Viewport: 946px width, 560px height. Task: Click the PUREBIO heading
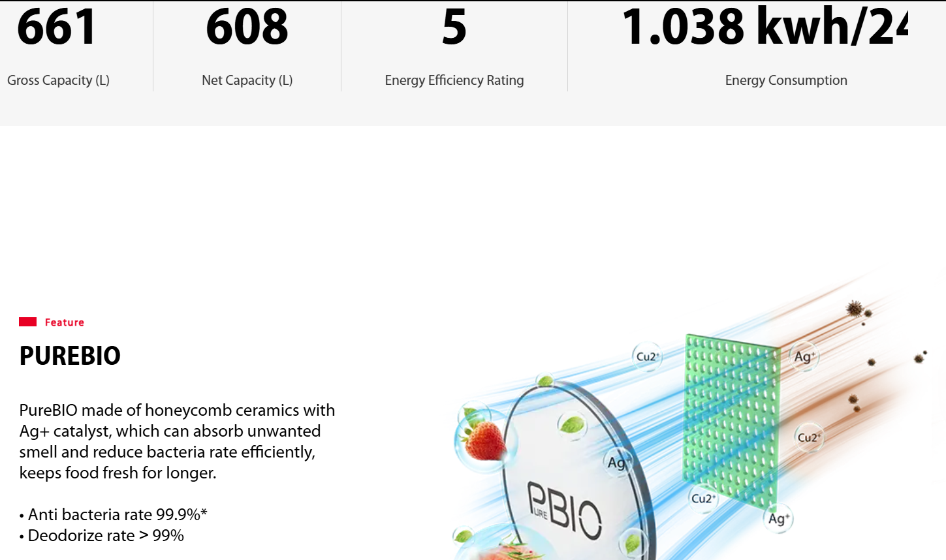coord(70,356)
